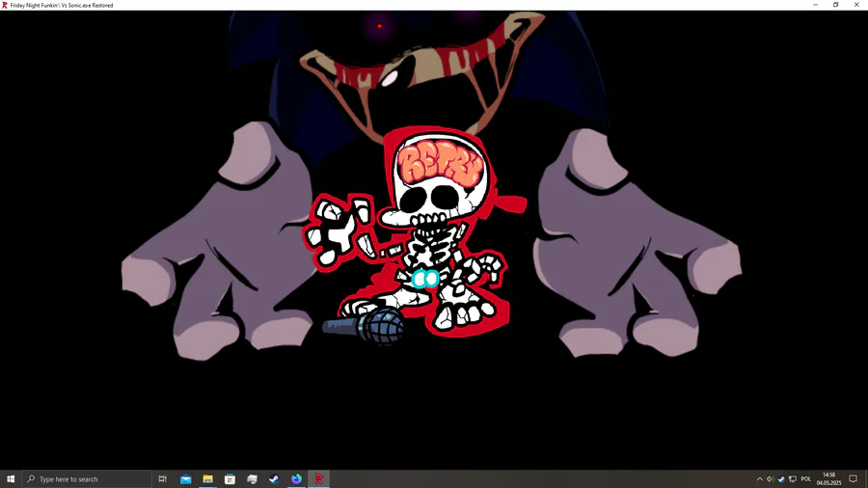This screenshot has width=868, height=488.
Task: Click the RETRY brain on the skeleton
Action: coord(440,163)
